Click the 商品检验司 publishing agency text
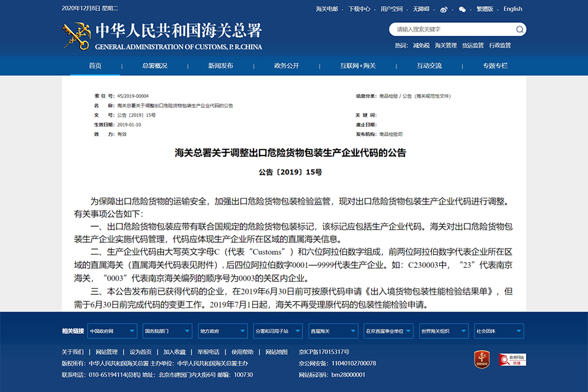The width and height of the screenshot is (588, 392). click(x=391, y=134)
